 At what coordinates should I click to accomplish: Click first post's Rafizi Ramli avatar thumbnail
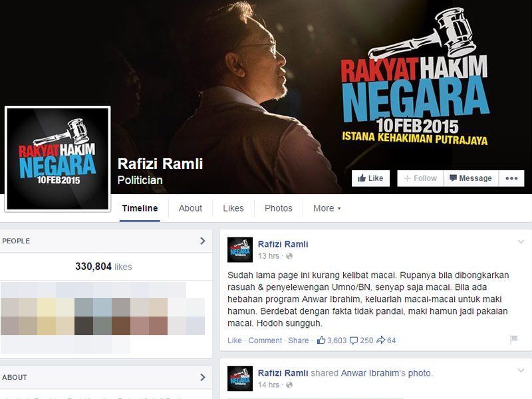239,249
